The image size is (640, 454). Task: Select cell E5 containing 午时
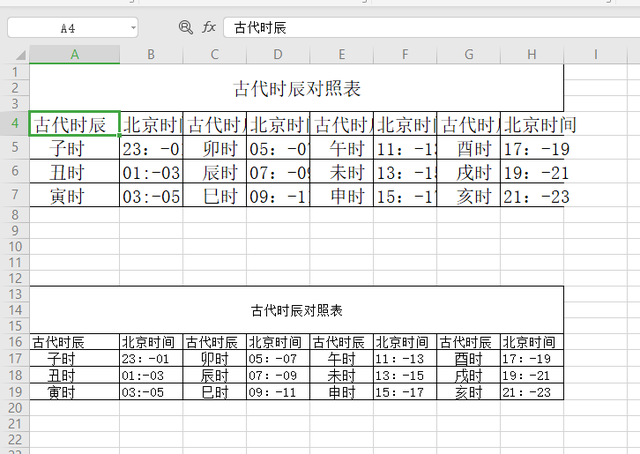[x=342, y=147]
